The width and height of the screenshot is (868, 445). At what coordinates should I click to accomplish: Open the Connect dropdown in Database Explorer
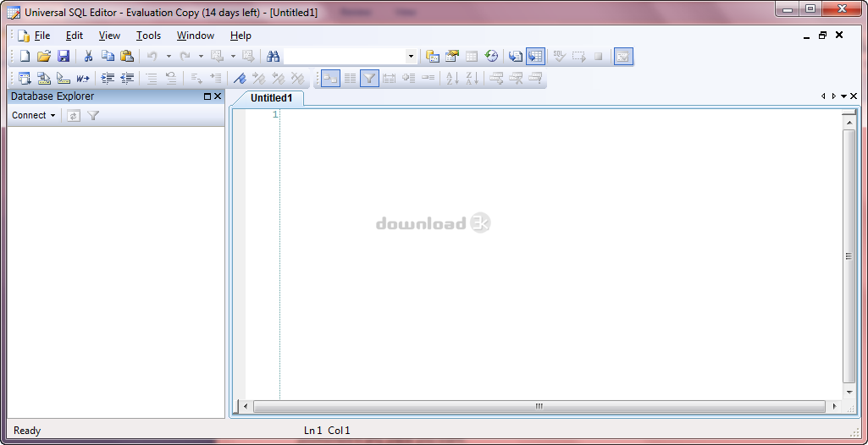tap(34, 115)
